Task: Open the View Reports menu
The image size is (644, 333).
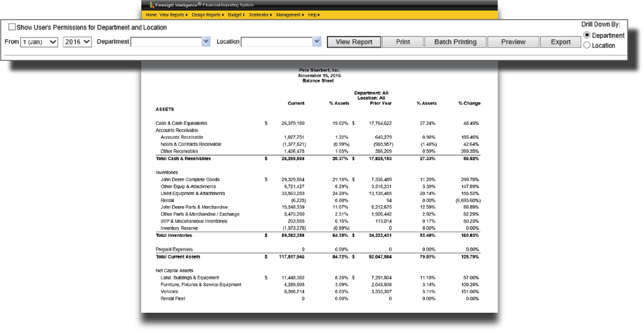Action: pos(173,15)
